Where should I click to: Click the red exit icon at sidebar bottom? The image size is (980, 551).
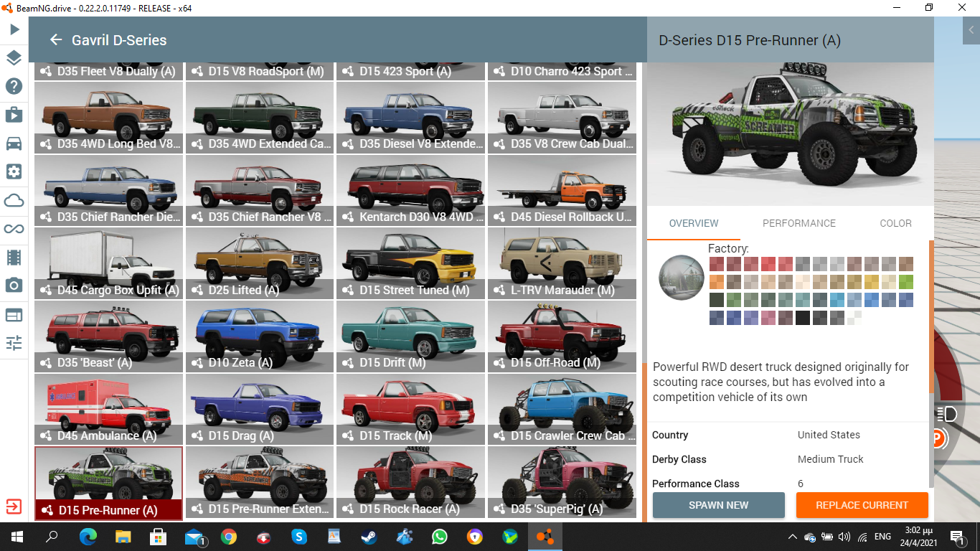(14, 507)
